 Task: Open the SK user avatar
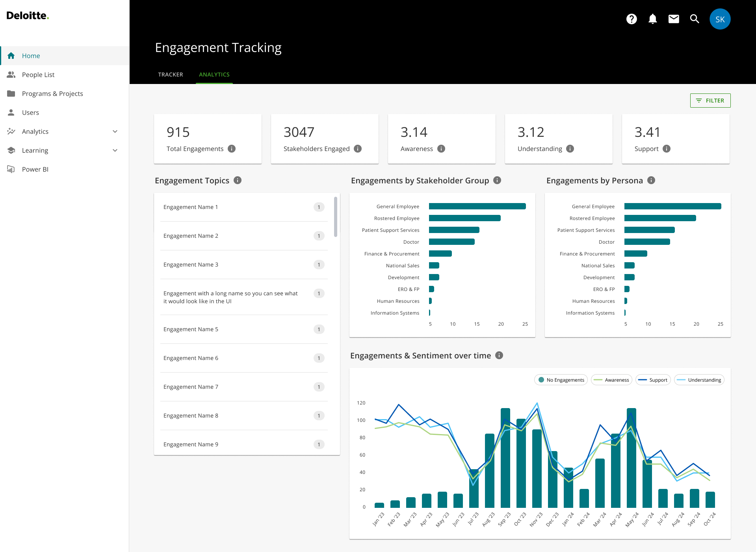click(x=720, y=19)
